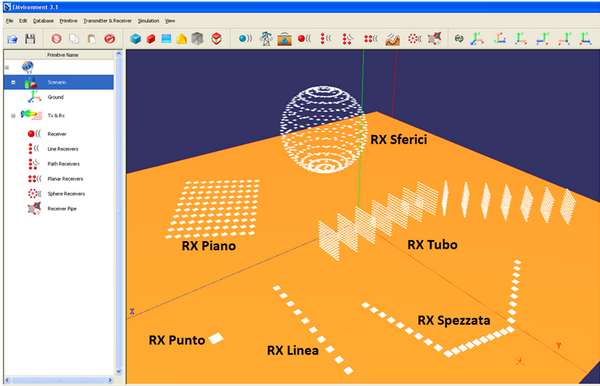Click the open file folder icon
600x386 pixels.
[12, 39]
